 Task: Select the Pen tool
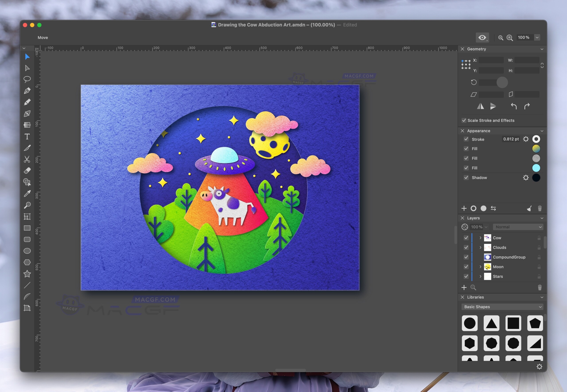[x=27, y=91]
